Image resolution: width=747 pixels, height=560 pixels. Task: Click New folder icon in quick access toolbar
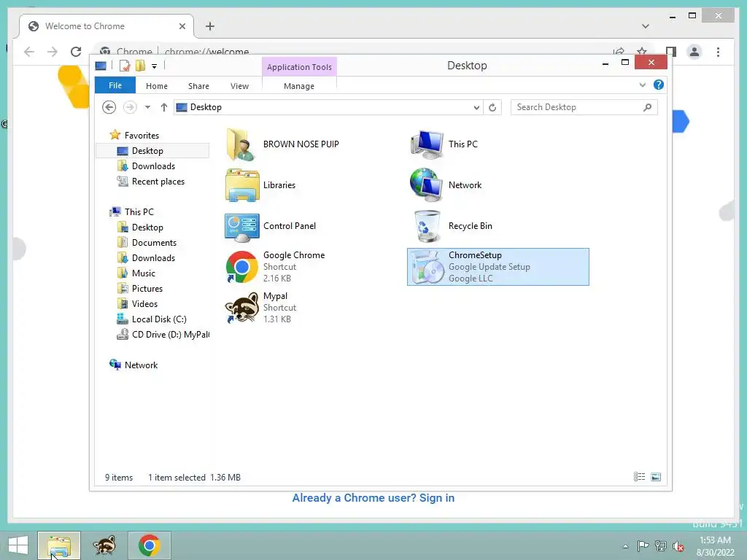(140, 66)
